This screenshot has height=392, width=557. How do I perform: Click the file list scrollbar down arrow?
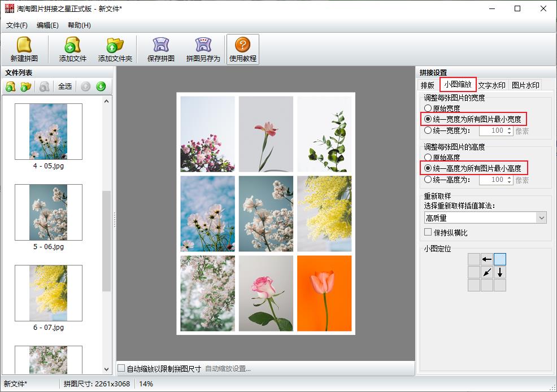pyautogui.click(x=107, y=369)
